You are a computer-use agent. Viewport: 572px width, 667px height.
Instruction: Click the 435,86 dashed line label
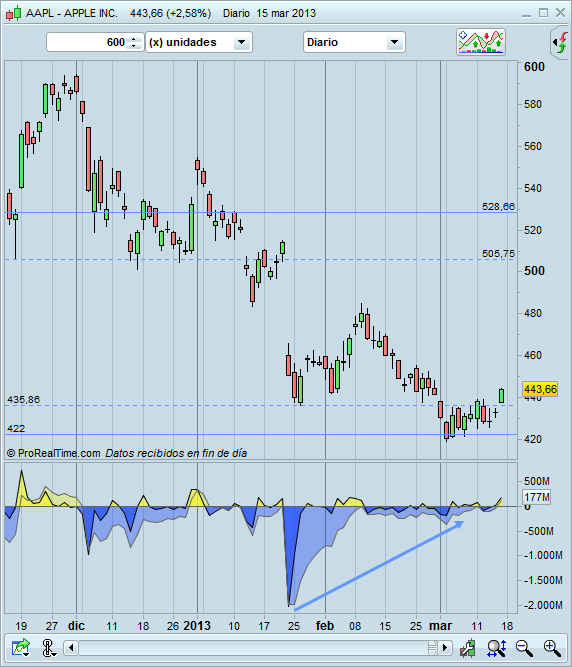23,399
